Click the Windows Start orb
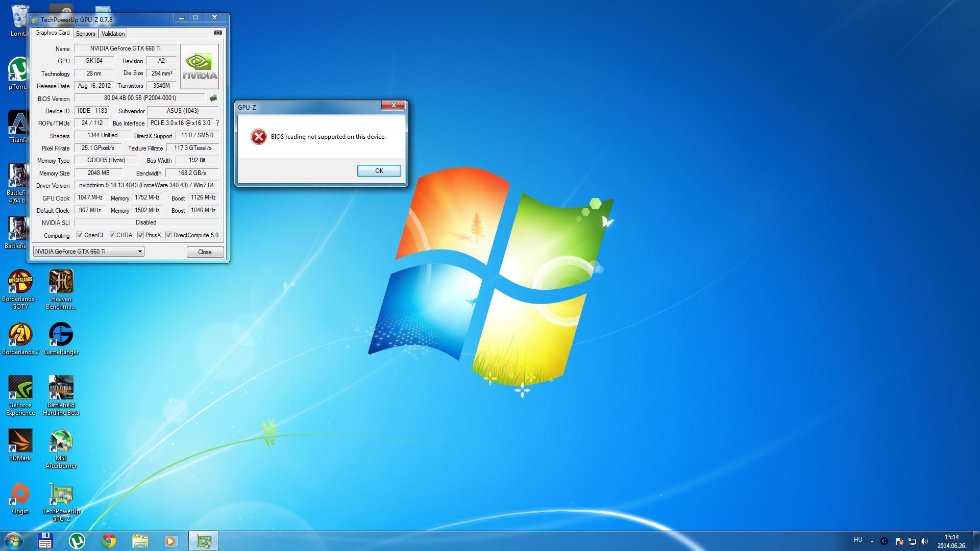980x551 pixels. 14,541
